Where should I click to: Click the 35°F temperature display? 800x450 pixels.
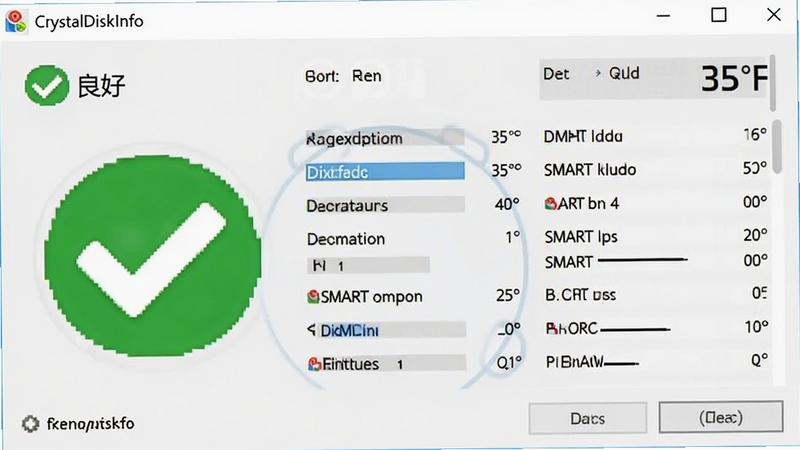[x=734, y=79]
